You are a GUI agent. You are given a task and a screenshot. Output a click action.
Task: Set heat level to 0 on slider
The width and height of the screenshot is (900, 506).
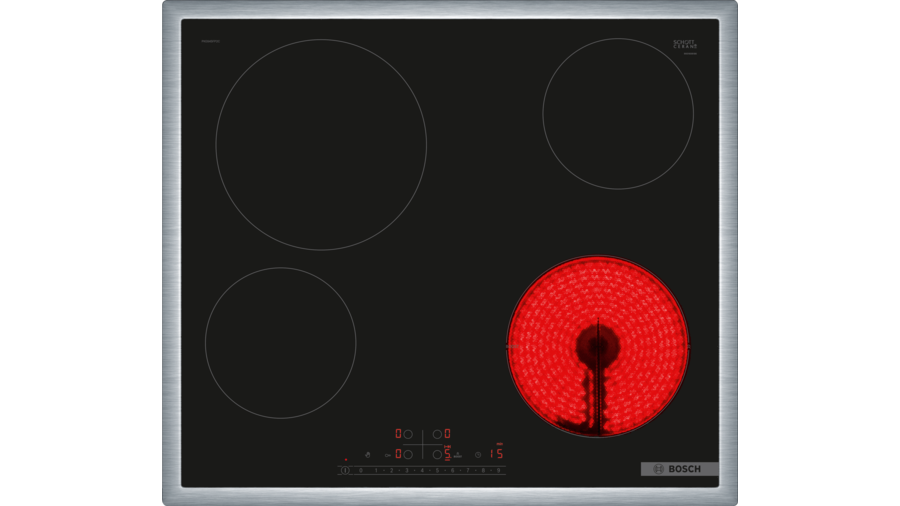(361, 470)
